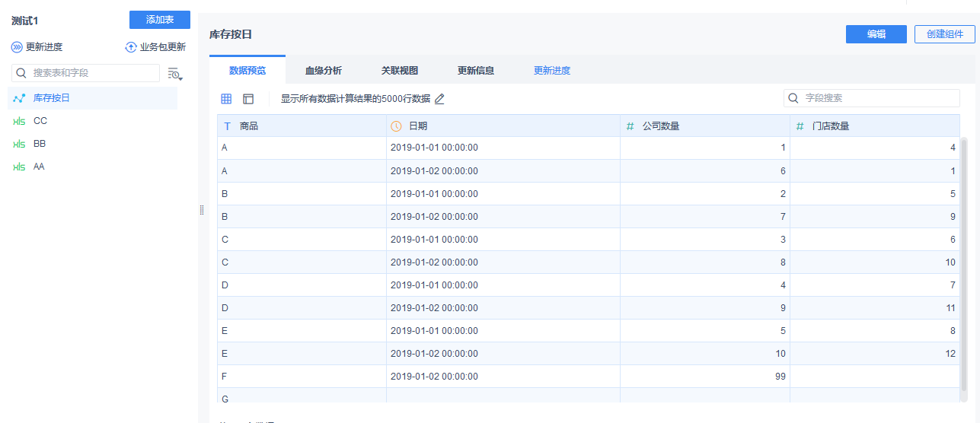Open the table filter sort icon
The image size is (980, 423).
(x=175, y=74)
